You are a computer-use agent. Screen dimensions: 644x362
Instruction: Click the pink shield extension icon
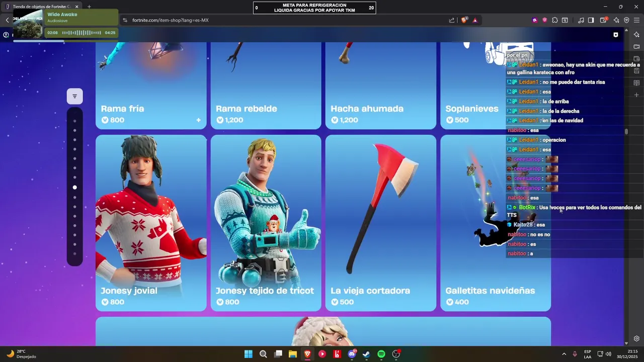coord(544,20)
